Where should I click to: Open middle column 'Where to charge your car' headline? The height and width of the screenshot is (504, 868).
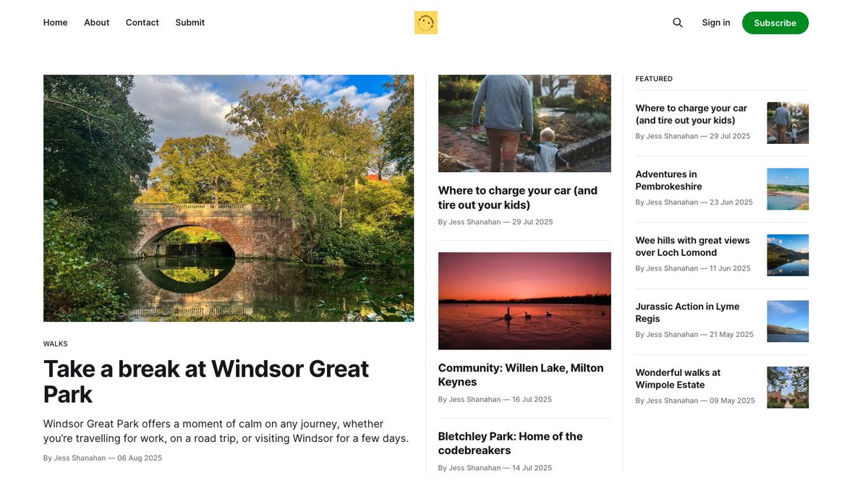(x=518, y=197)
